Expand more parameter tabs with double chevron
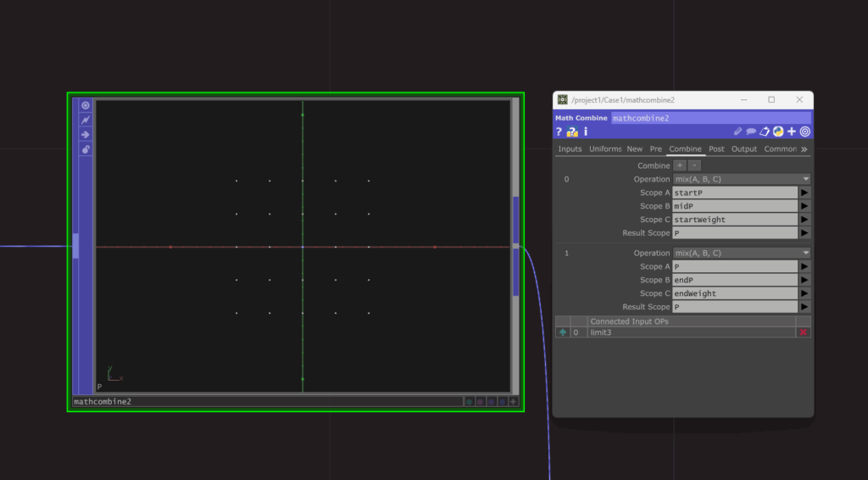This screenshot has height=480, width=868. click(804, 149)
